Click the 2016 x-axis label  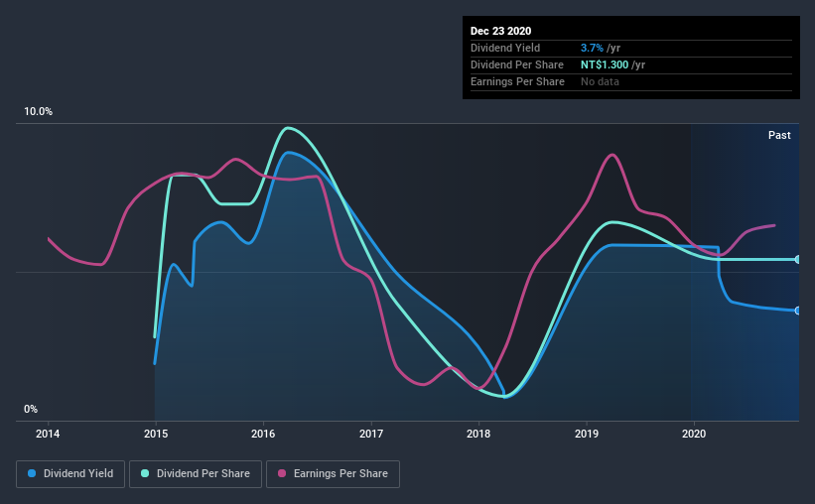[x=263, y=434]
